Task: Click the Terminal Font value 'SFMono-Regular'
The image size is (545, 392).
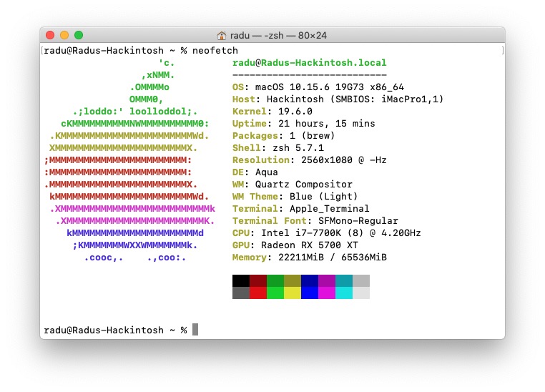Action: click(358, 221)
